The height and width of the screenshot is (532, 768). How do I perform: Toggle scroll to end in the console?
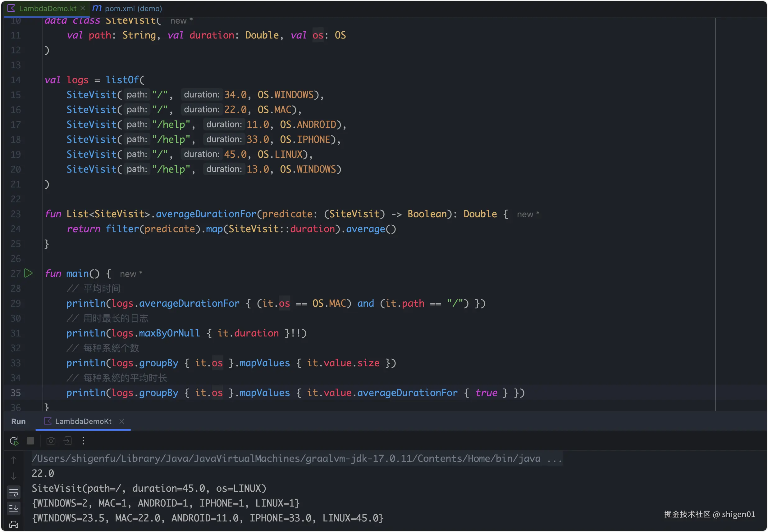pyautogui.click(x=14, y=508)
